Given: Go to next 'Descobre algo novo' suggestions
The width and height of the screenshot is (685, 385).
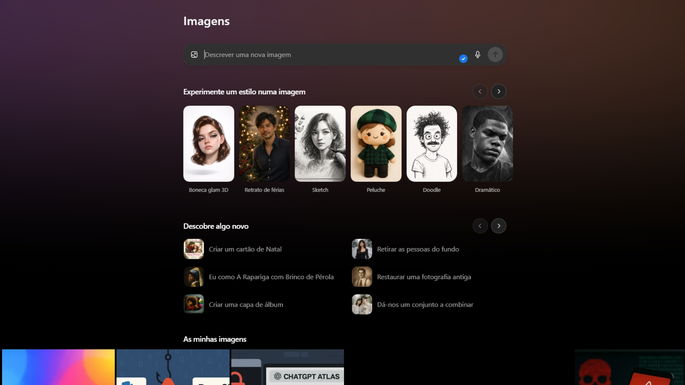Looking at the screenshot, I should pos(498,226).
